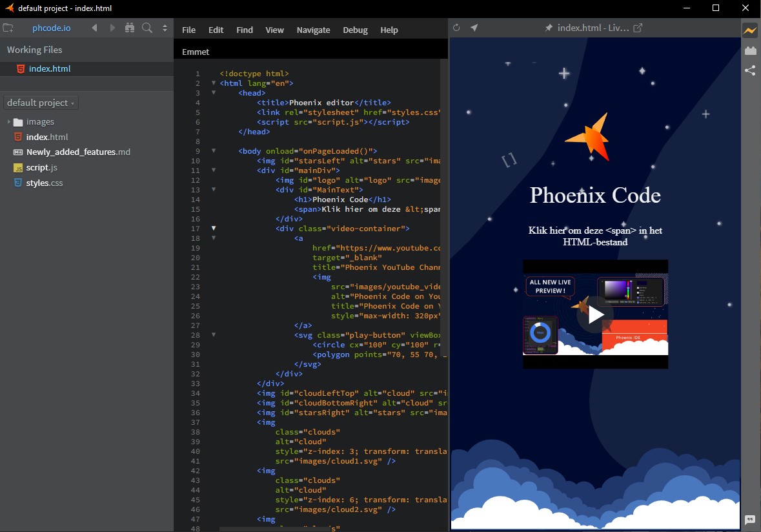Viewport: 761px width, 532px height.
Task: Open the Emmet menu
Action: (196, 52)
